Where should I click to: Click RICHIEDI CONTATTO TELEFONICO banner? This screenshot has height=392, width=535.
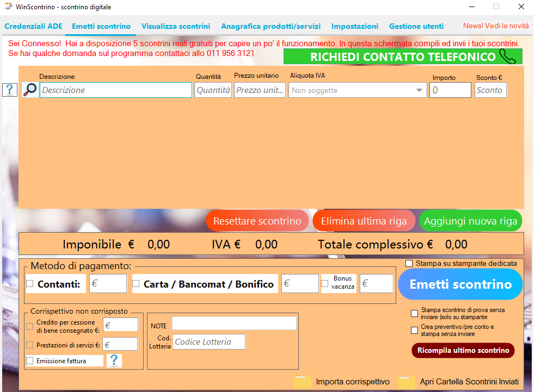click(x=403, y=57)
